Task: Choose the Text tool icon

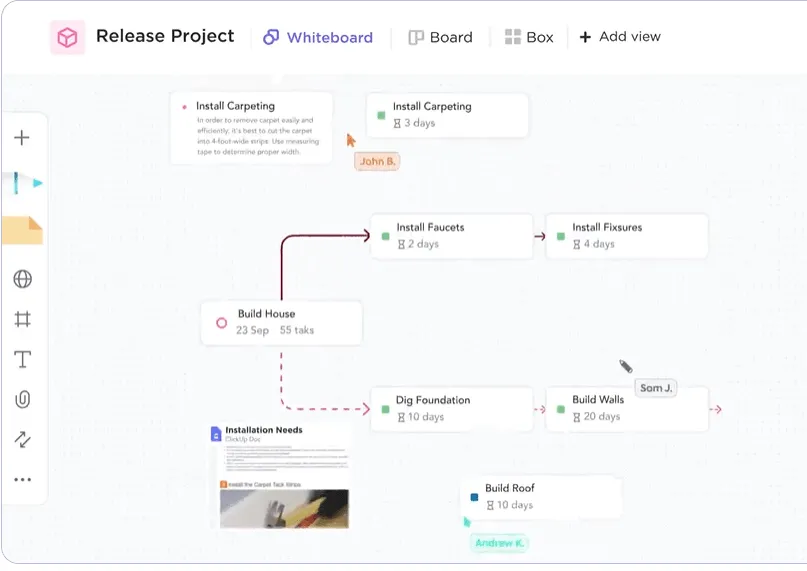Action: (x=22, y=359)
